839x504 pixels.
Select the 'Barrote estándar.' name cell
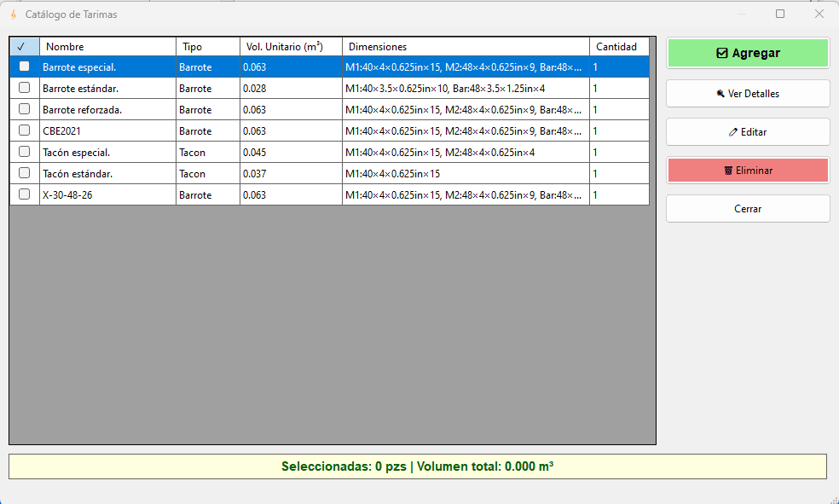click(107, 89)
